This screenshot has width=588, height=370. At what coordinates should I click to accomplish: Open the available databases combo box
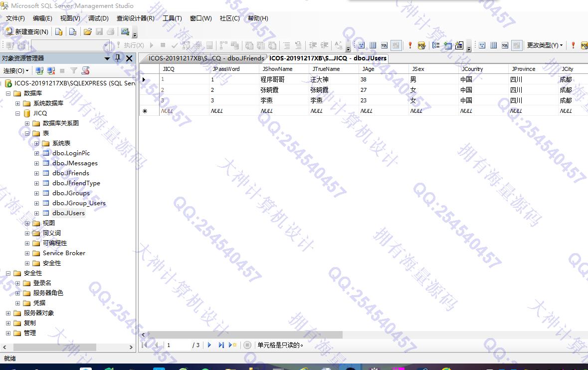[x=70, y=45]
